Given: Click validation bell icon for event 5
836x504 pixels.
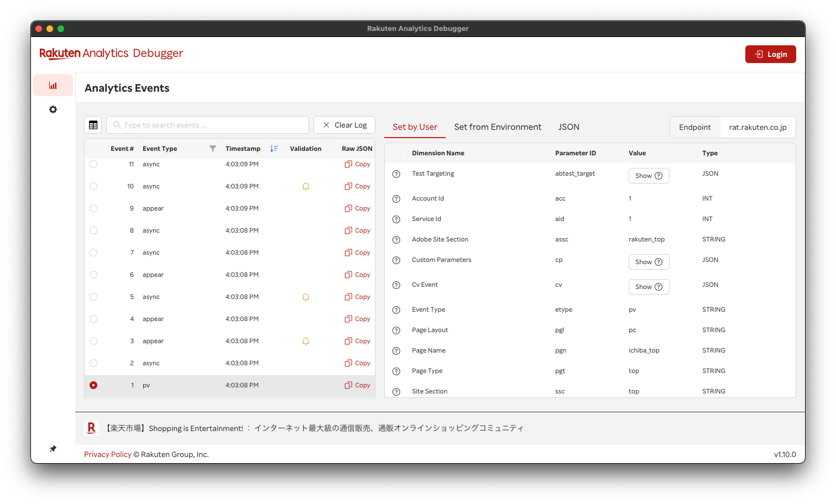Looking at the screenshot, I should coord(306,297).
